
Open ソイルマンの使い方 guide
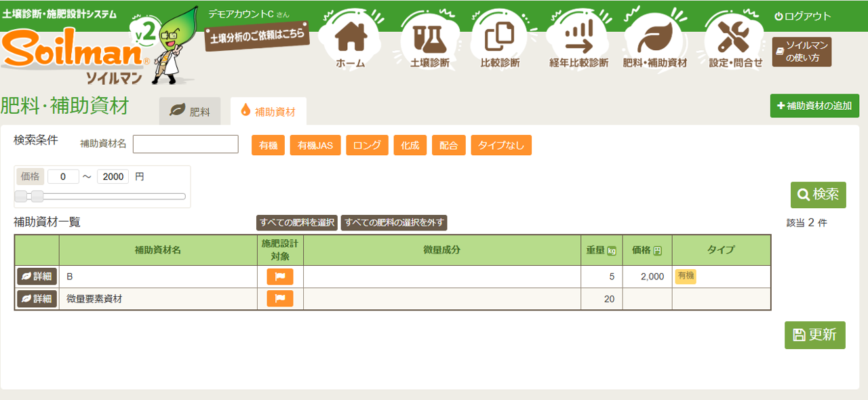click(802, 52)
